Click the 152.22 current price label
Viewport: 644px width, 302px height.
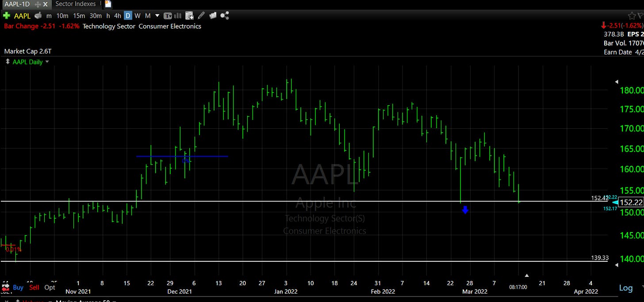pos(631,202)
